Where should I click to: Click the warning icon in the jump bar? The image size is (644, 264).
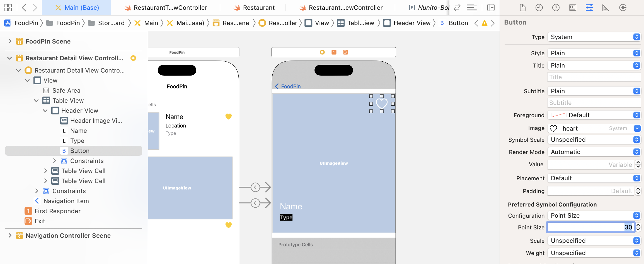coord(485,23)
